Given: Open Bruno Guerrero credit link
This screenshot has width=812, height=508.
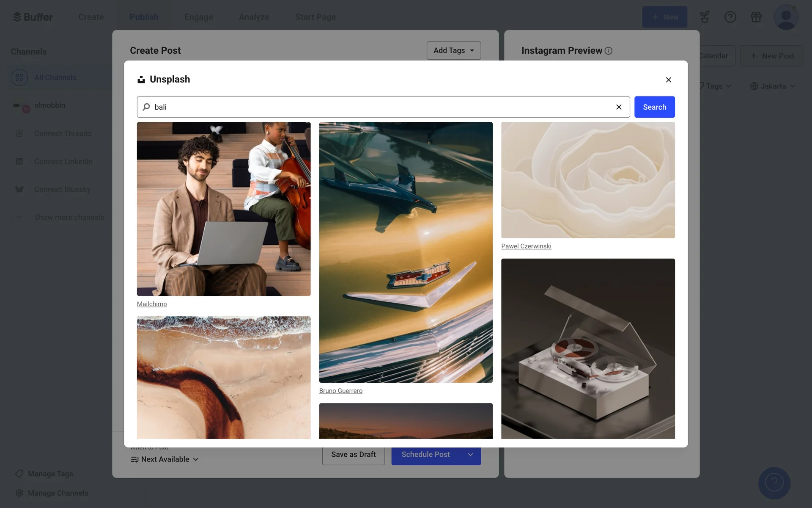Looking at the screenshot, I should pos(340,391).
